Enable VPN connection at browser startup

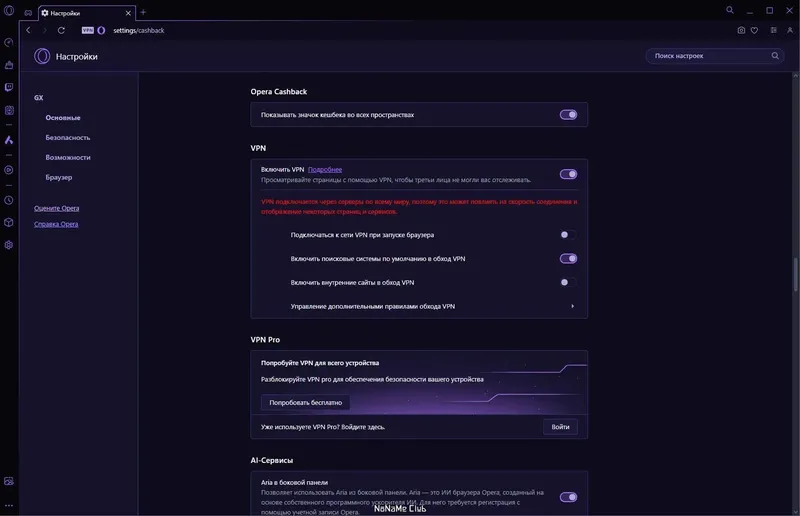(x=568, y=235)
